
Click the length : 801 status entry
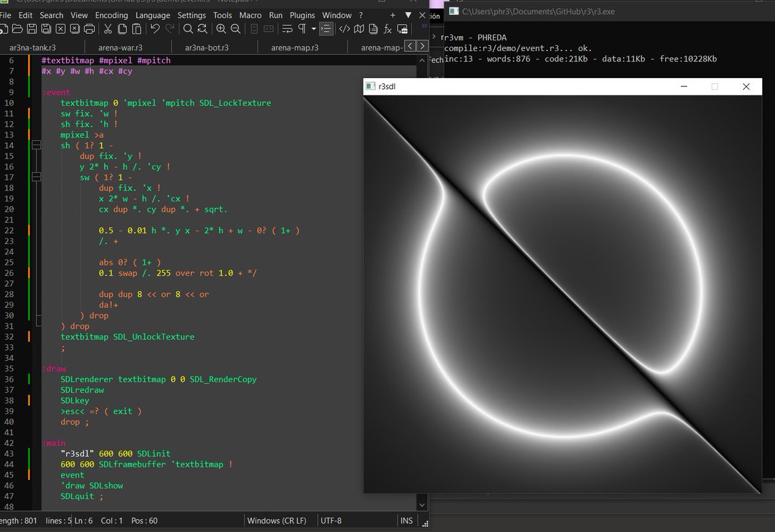point(18,520)
